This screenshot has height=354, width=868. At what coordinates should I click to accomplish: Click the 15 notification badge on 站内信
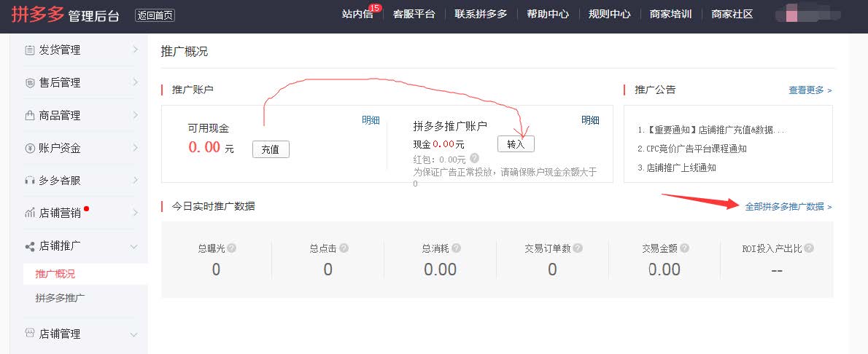pos(375,8)
